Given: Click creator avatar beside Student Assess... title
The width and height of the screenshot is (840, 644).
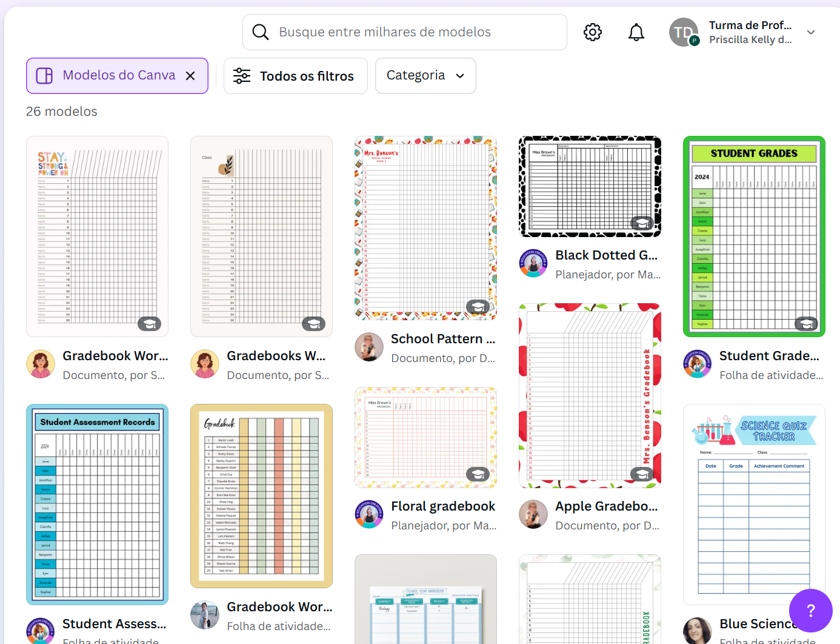Looking at the screenshot, I should [41, 631].
